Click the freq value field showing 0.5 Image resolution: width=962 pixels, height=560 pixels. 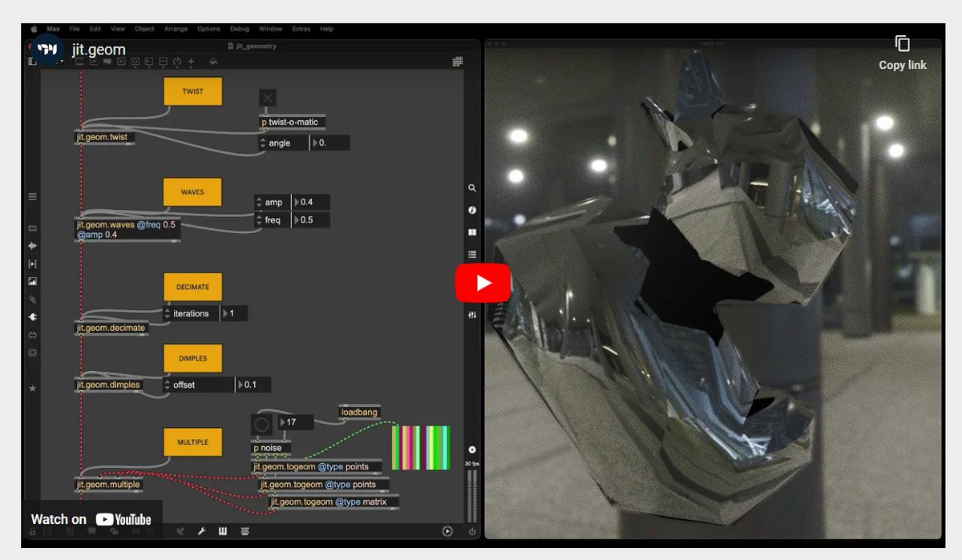(311, 220)
